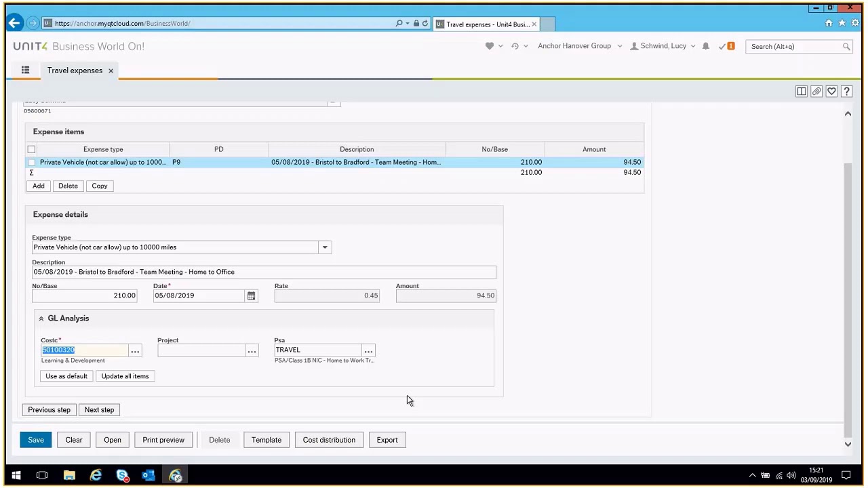This screenshot has height=488, width=868.
Task: Open the attachments paperclip icon
Action: click(x=816, y=91)
